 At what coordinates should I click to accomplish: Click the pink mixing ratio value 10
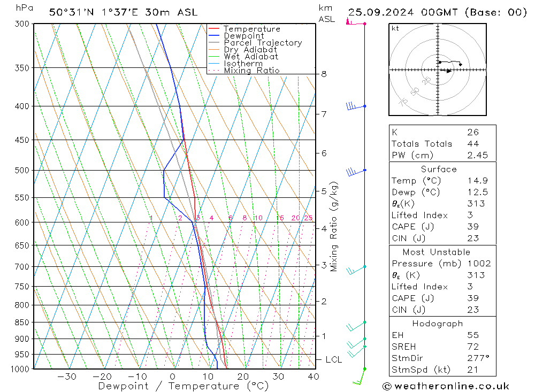coord(258,218)
